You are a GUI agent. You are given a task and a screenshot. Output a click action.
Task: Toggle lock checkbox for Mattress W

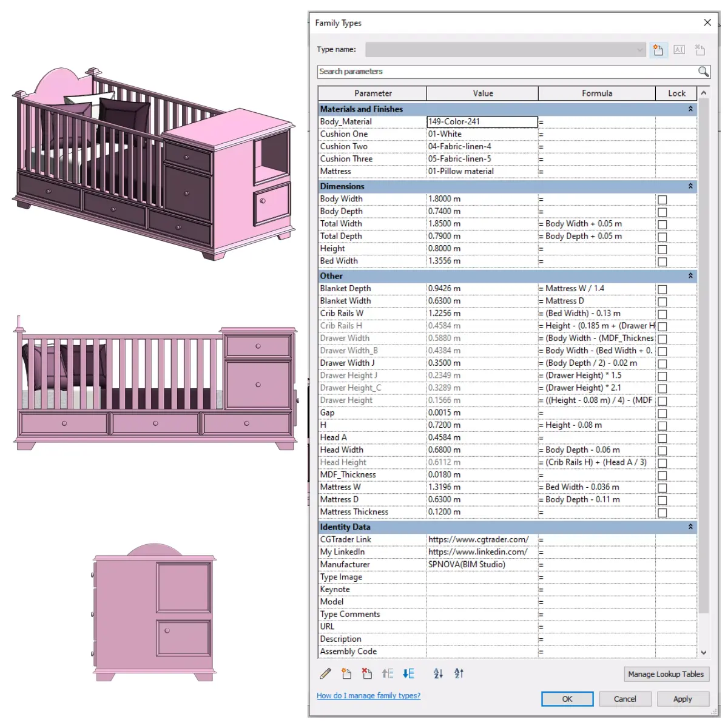(x=662, y=488)
